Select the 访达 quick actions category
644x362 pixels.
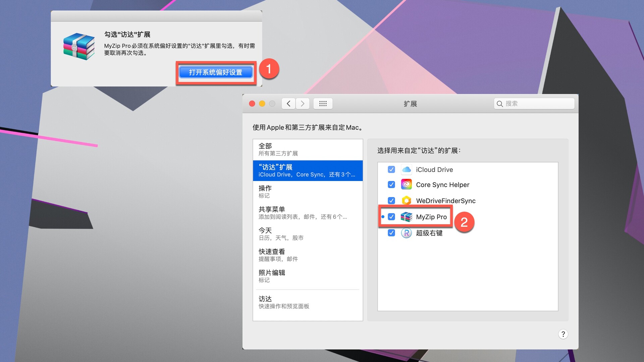pos(308,302)
